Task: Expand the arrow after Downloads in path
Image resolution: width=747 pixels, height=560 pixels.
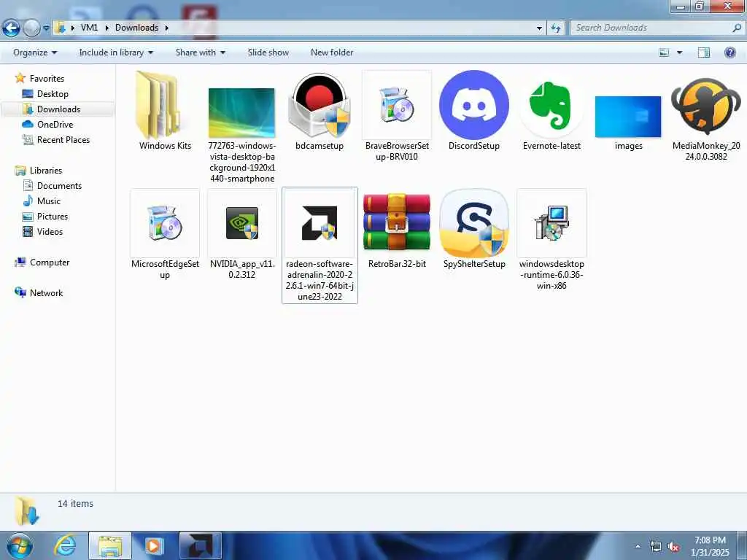Action: (x=167, y=28)
